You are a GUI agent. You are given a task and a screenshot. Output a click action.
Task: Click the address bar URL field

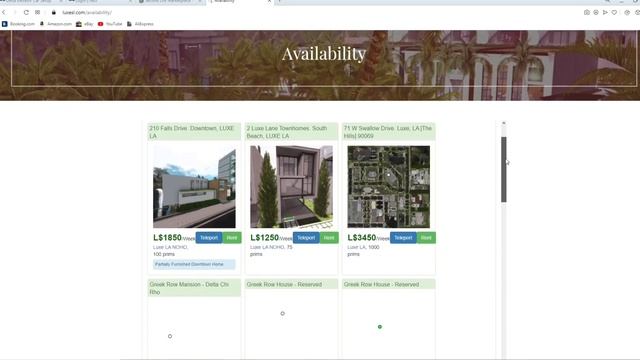(87, 13)
